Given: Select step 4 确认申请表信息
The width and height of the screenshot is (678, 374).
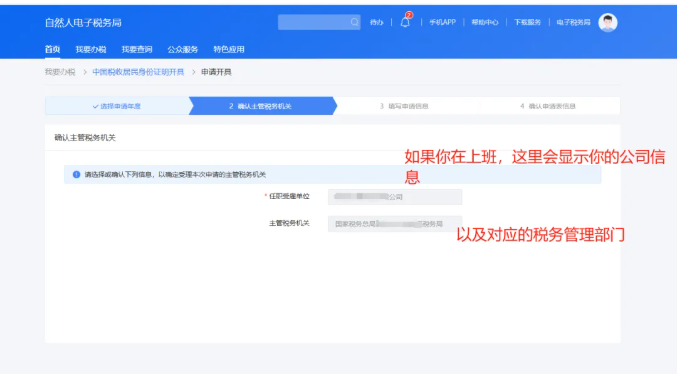Looking at the screenshot, I should click(x=548, y=106).
